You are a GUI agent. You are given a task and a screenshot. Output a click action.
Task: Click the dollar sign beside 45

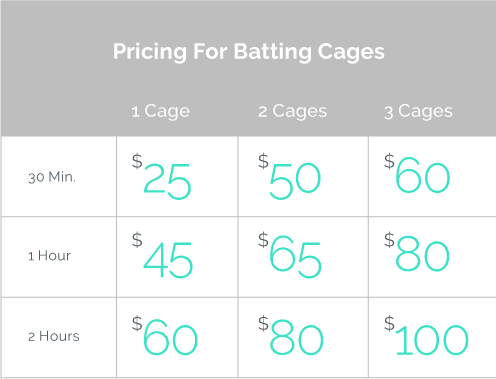137,240
